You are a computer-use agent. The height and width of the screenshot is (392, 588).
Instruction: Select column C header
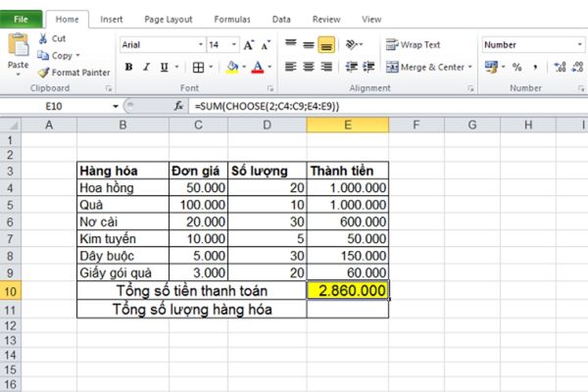click(x=198, y=124)
